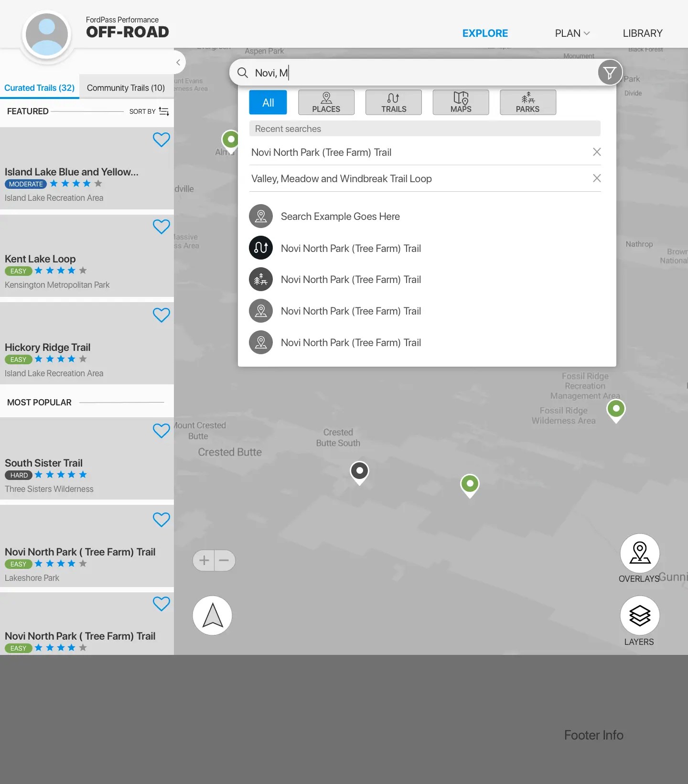Viewport: 688px width, 784px height.
Task: Zoom in on the map with plus
Action: coord(204,560)
